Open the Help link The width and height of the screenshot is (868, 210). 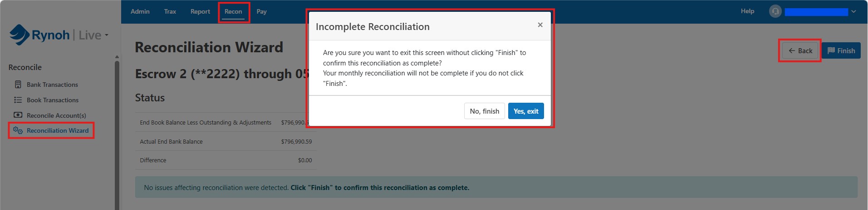(747, 11)
